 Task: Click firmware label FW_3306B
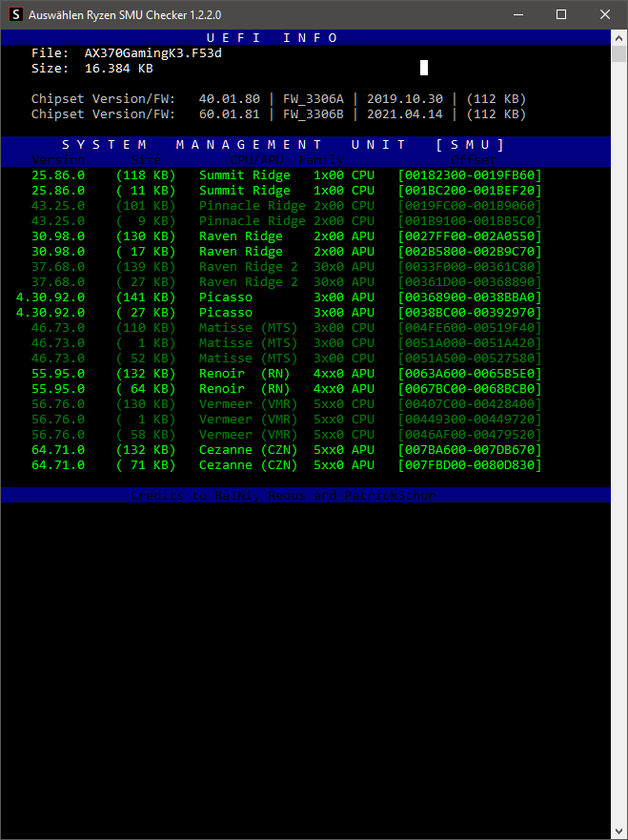pyautogui.click(x=314, y=114)
